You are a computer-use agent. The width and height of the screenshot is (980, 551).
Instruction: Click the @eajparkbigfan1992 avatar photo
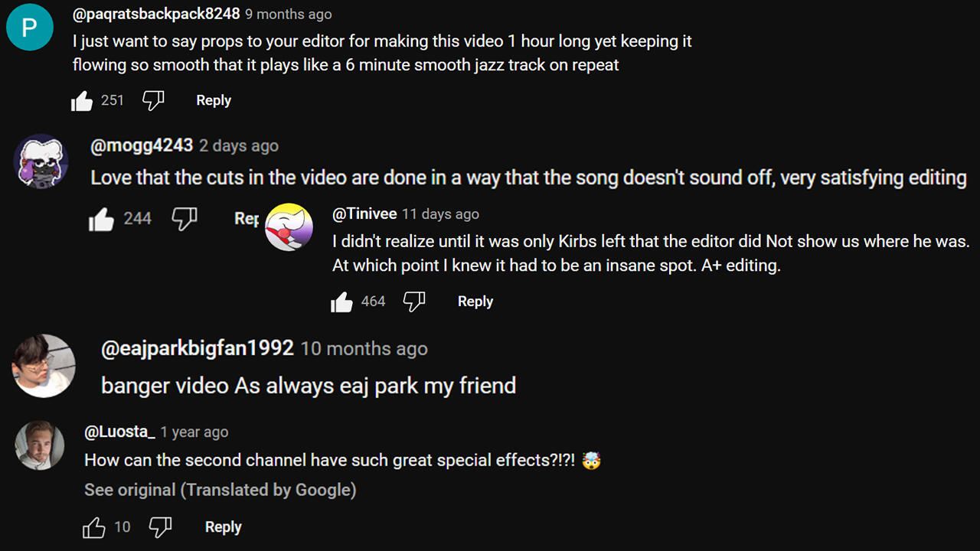[x=44, y=366]
